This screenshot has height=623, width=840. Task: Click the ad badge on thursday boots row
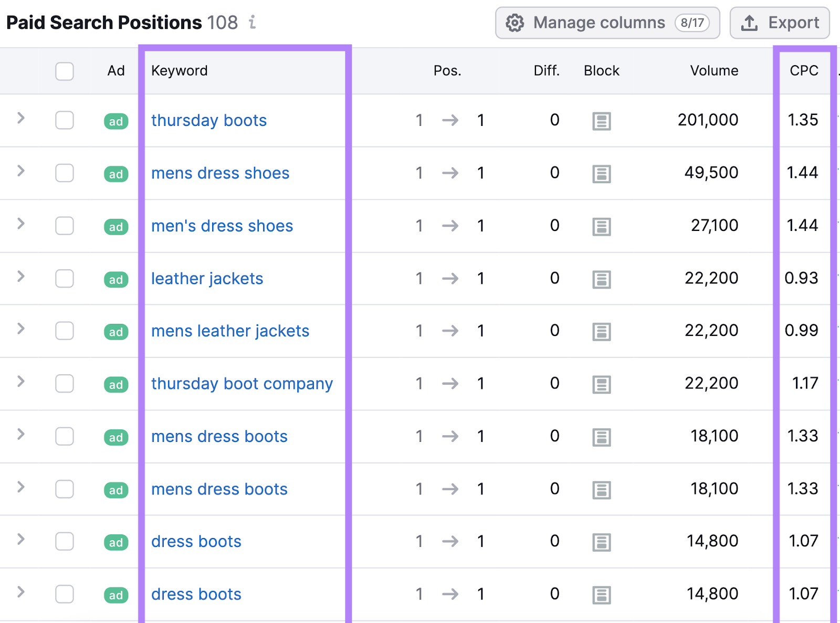[x=115, y=121]
